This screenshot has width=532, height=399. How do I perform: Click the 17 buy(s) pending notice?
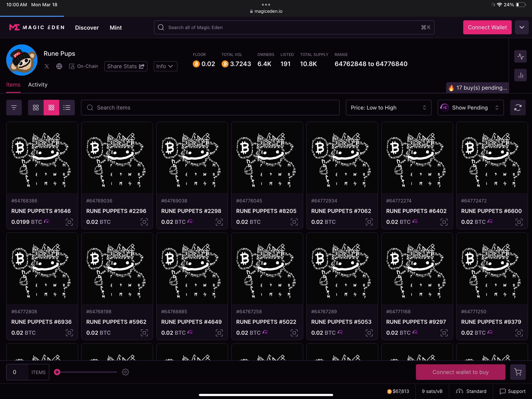[477, 88]
